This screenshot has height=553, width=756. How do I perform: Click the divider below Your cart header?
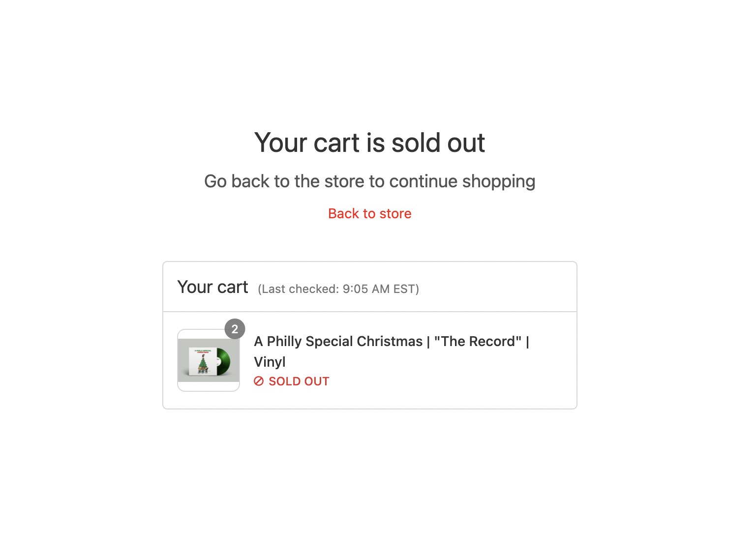369,311
